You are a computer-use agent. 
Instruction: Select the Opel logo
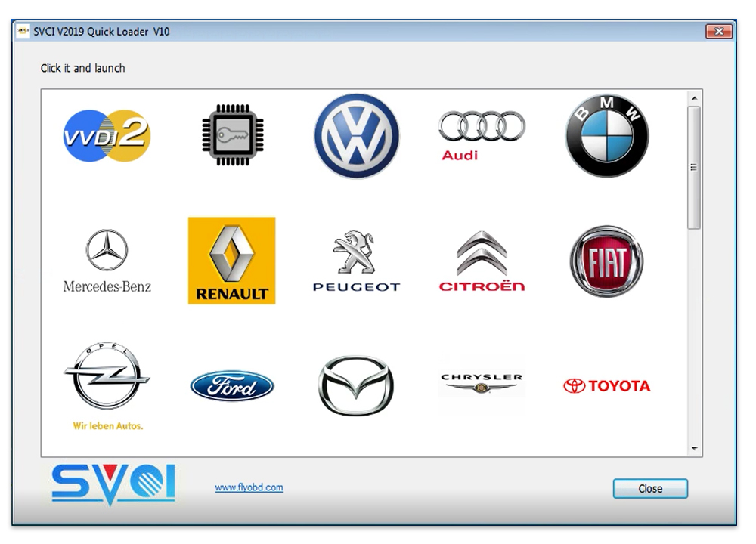pyautogui.click(x=107, y=386)
